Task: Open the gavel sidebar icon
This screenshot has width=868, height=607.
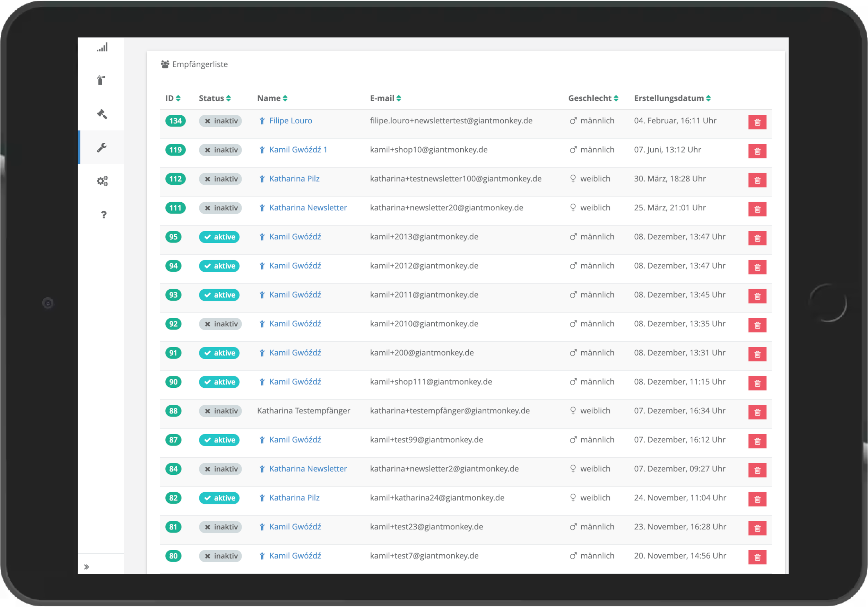Action: click(x=102, y=114)
